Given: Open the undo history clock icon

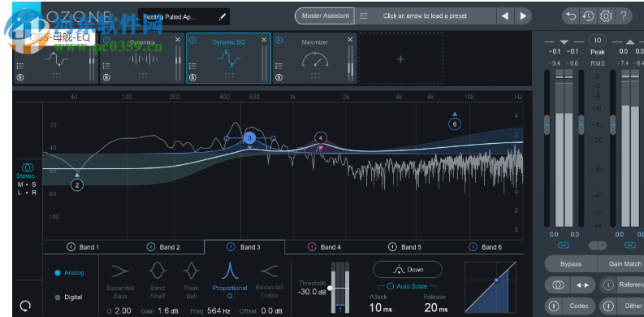Looking at the screenshot, I should 588,16.
